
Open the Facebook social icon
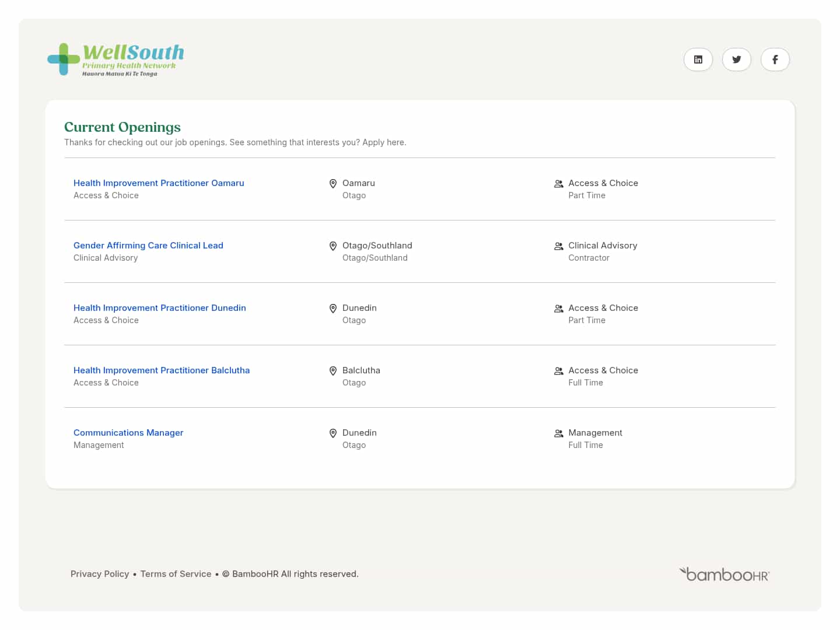click(x=775, y=60)
